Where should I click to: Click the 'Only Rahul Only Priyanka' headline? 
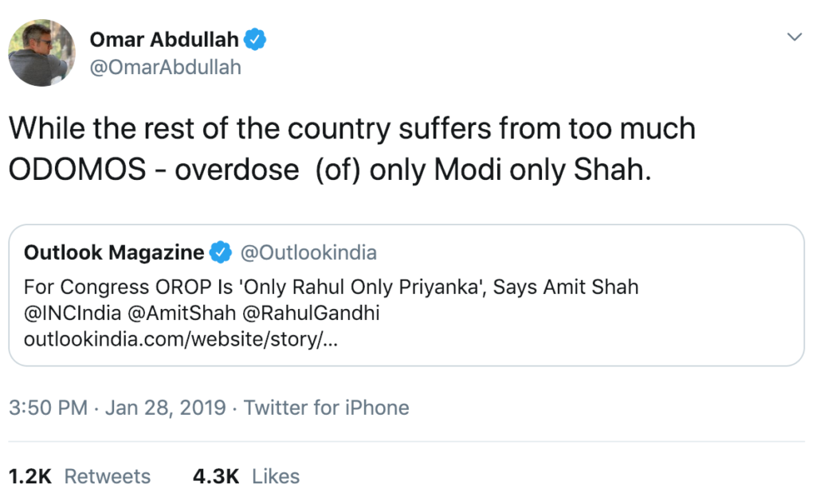pos(331,287)
